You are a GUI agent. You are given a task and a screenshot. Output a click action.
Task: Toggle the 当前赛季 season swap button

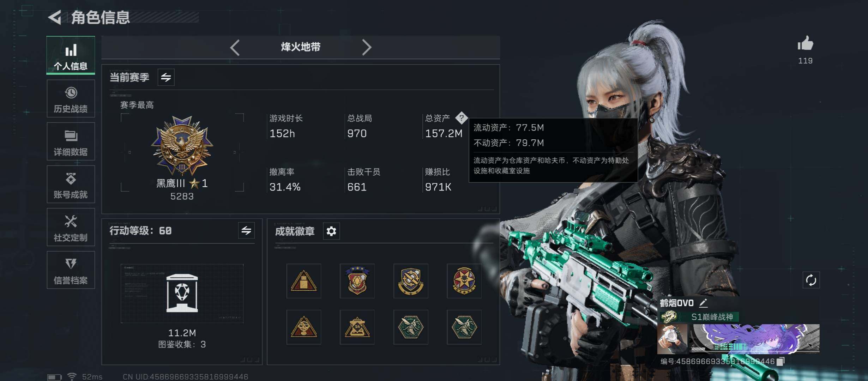click(166, 77)
